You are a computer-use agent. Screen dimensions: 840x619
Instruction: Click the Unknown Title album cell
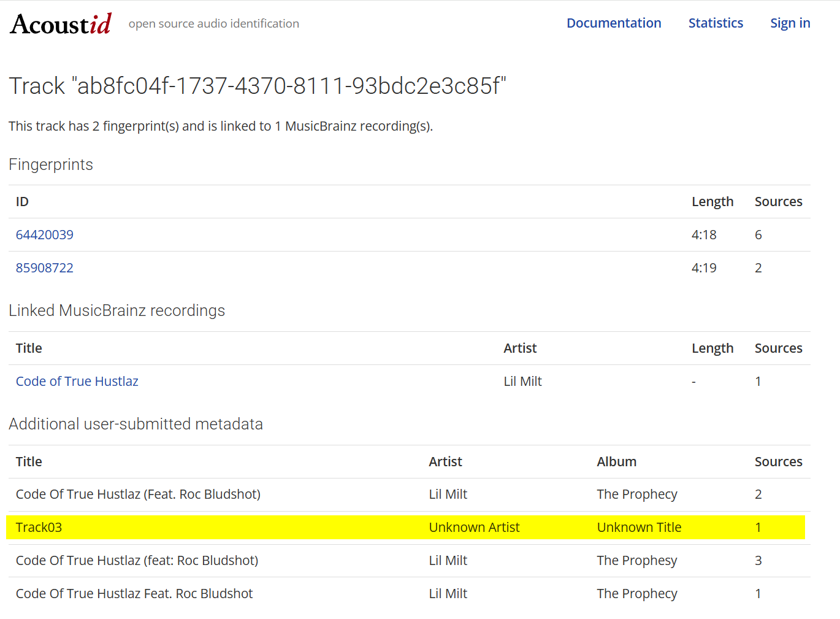639,528
